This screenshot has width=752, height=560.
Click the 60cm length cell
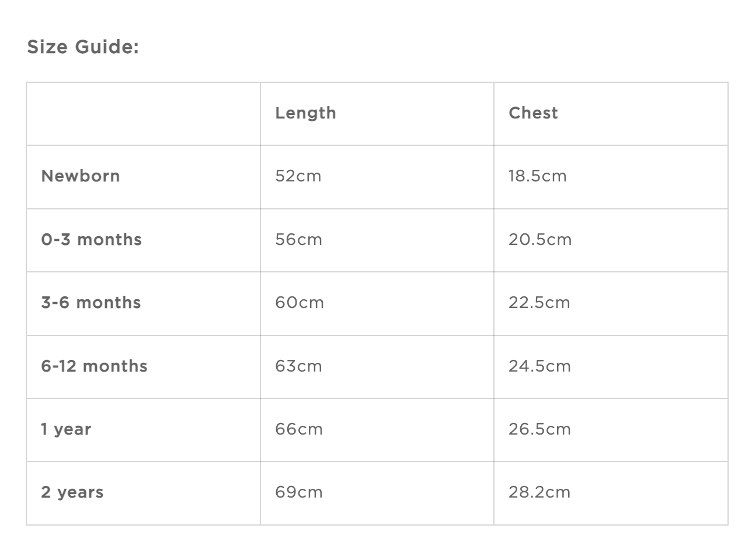[300, 303]
